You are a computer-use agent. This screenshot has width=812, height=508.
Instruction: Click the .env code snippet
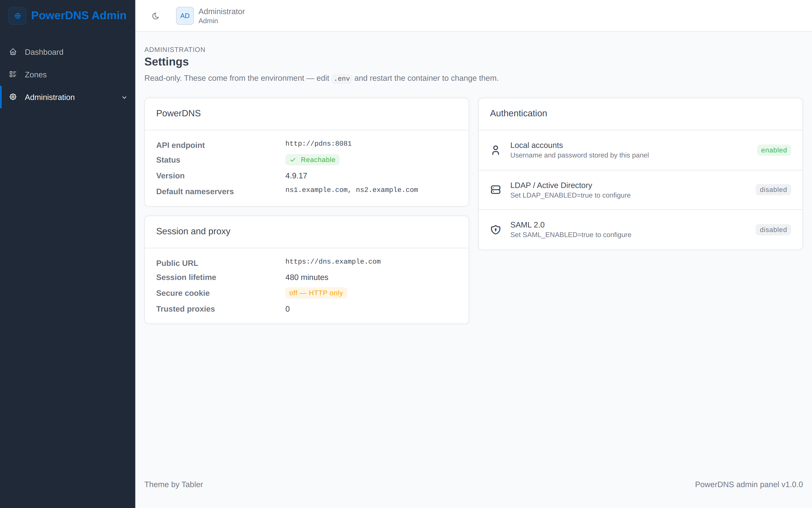(x=342, y=79)
